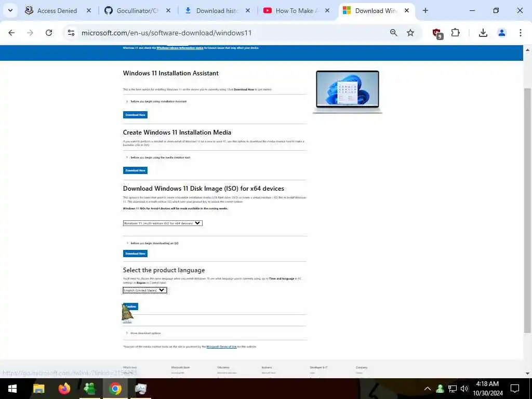This screenshot has width=532, height=399.
Task: Open the Windows Start menu
Action: point(12,389)
